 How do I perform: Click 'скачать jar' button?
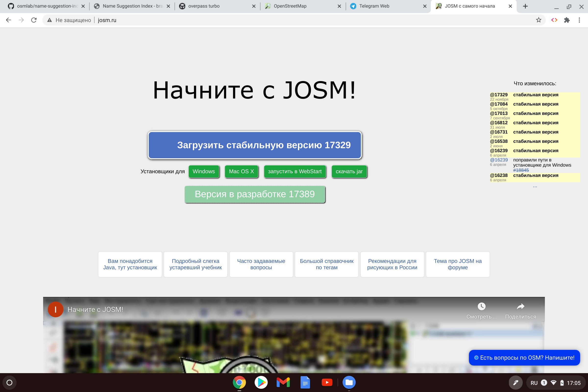tap(349, 171)
